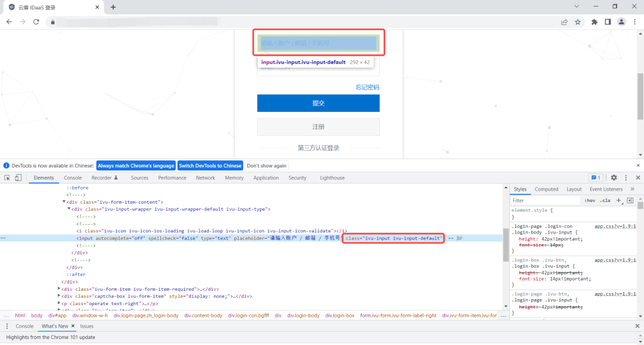This screenshot has height=345, width=644.
Task: Toggle the .cls class editor
Action: pyautogui.click(x=605, y=201)
